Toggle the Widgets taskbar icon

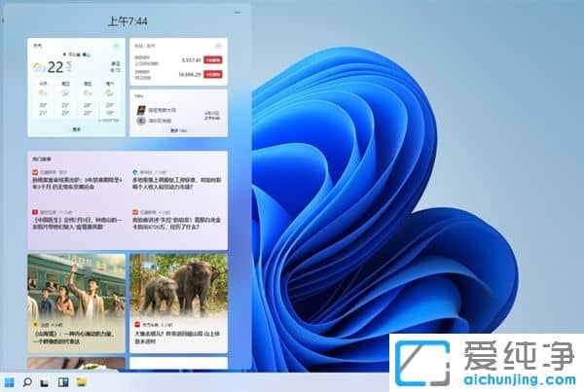click(63, 382)
